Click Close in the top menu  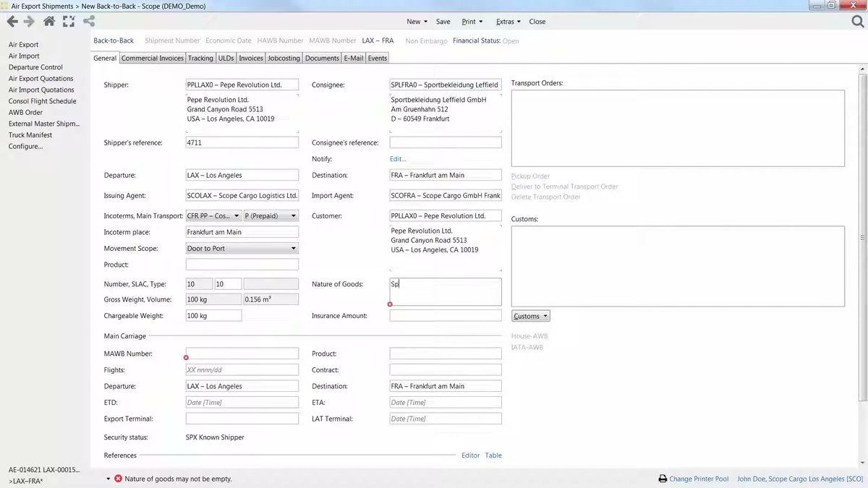pos(537,22)
